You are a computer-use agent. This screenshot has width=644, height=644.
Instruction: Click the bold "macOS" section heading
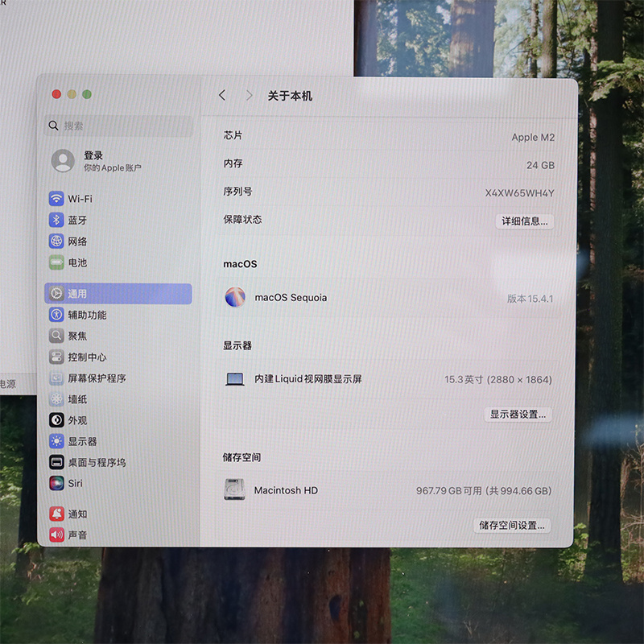[x=240, y=264]
